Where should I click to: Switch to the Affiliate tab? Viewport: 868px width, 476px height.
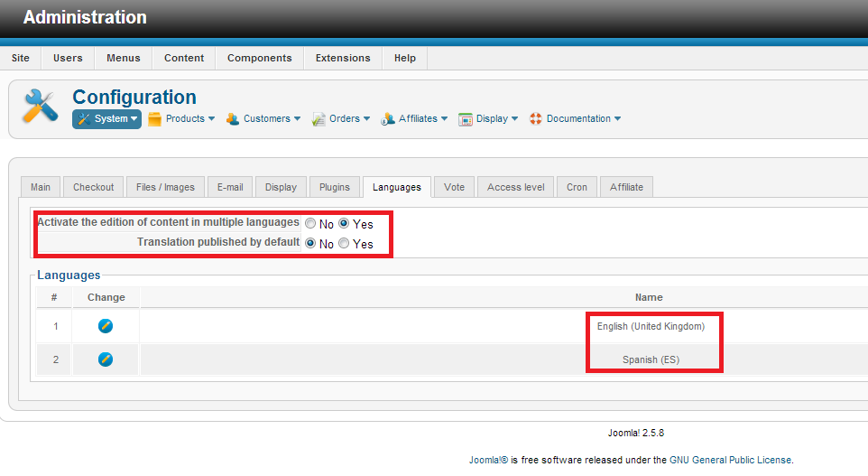click(x=627, y=187)
